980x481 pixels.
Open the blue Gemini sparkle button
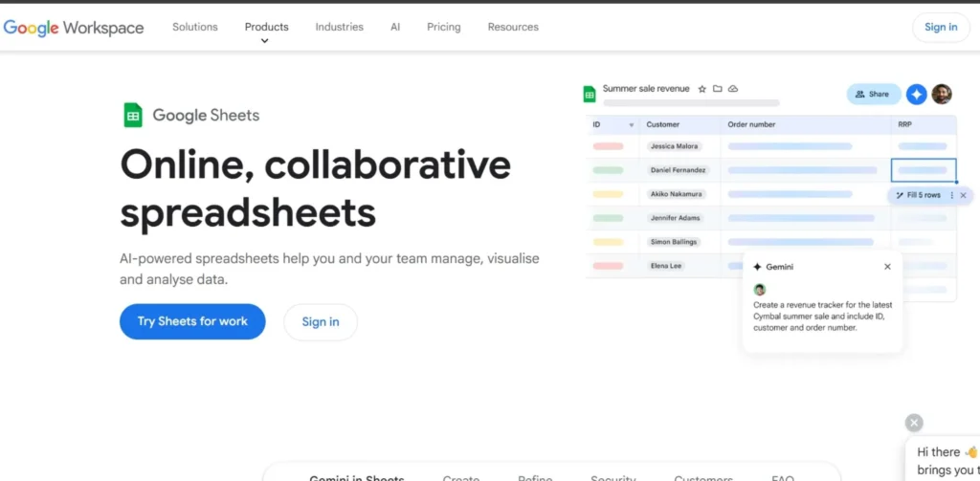(x=916, y=94)
